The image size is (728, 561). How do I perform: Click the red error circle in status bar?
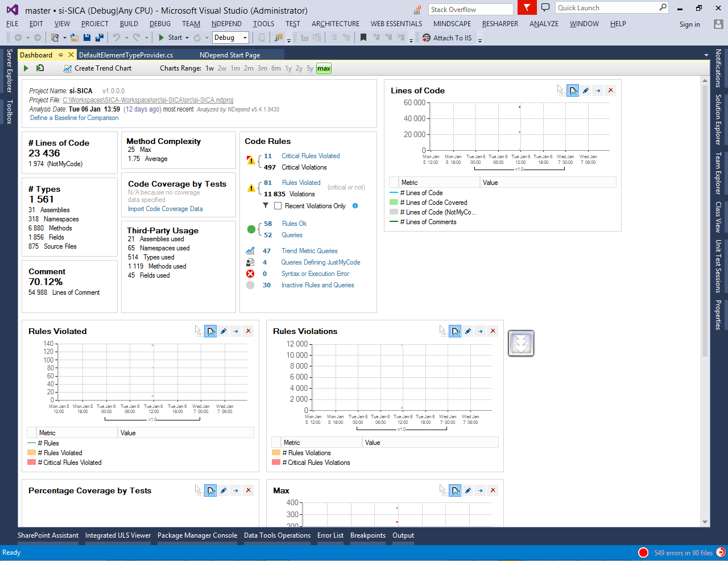tap(643, 552)
